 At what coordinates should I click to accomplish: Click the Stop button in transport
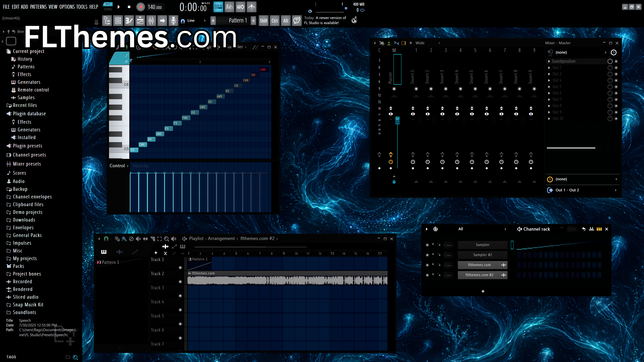(x=129, y=7)
